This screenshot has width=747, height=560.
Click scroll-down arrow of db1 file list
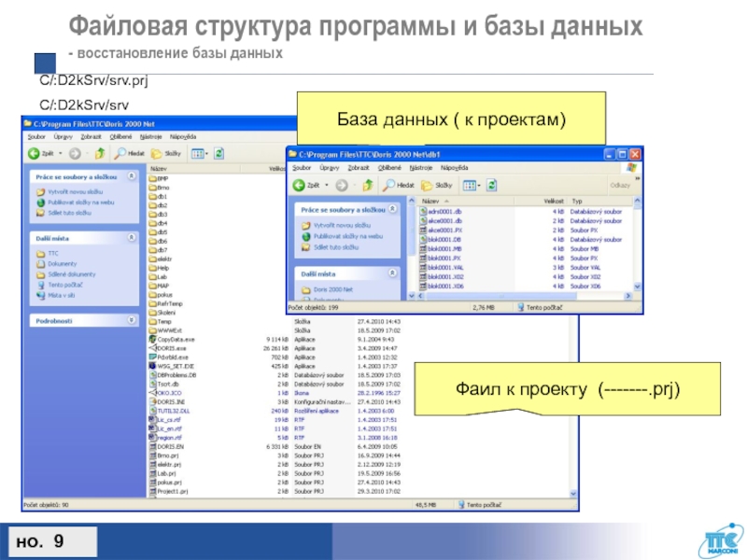pyautogui.click(x=638, y=287)
